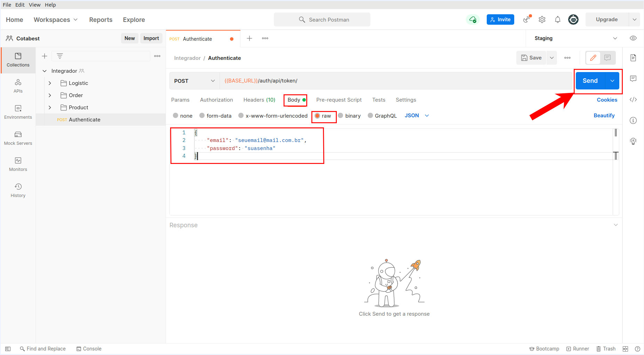
Task: Click the sync status cloud icon
Action: (472, 19)
